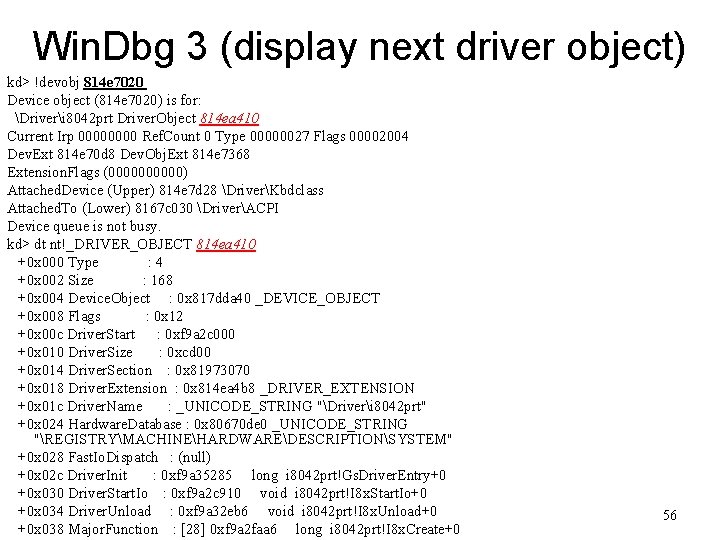
Task: Click the slide title 'WinDbg 3 (display next driver object)'
Action: 359,46
